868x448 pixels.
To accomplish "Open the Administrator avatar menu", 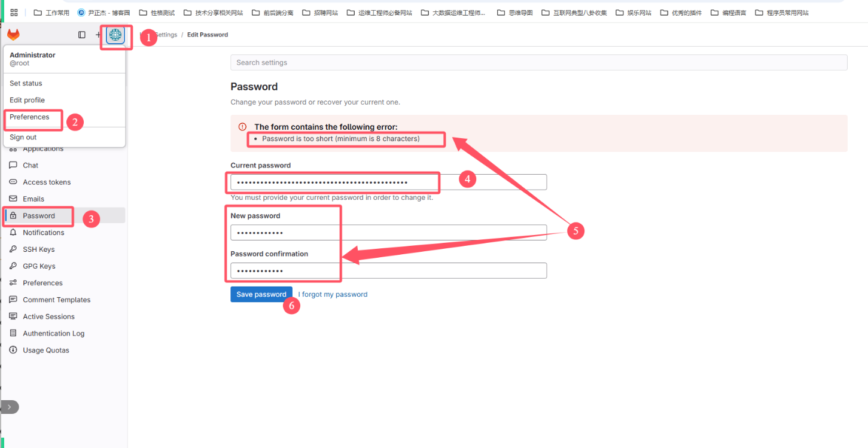I will click(115, 35).
